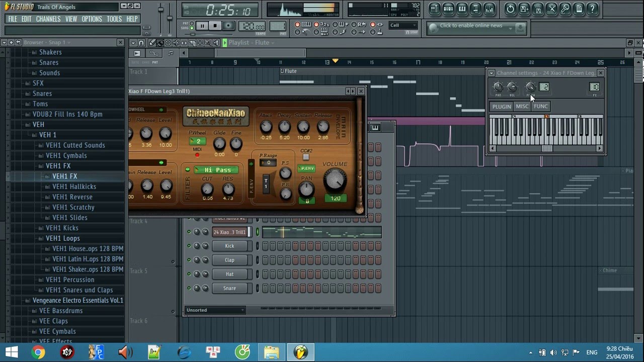The width and height of the screenshot is (644, 362).
Task: Toggle the 24 Xiao channel mute LED
Action: (x=189, y=232)
